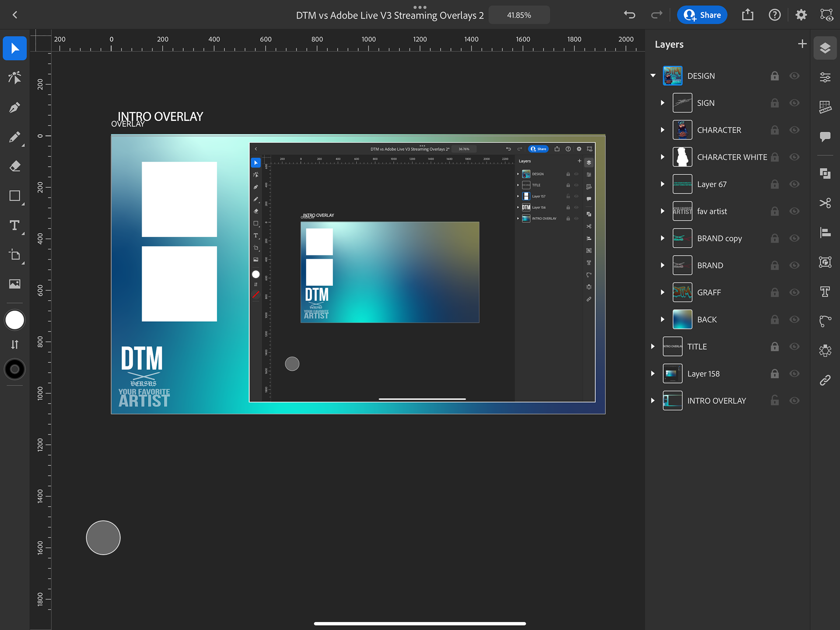Select the Direct Selection tool
The height and width of the screenshot is (630, 840).
tap(15, 77)
